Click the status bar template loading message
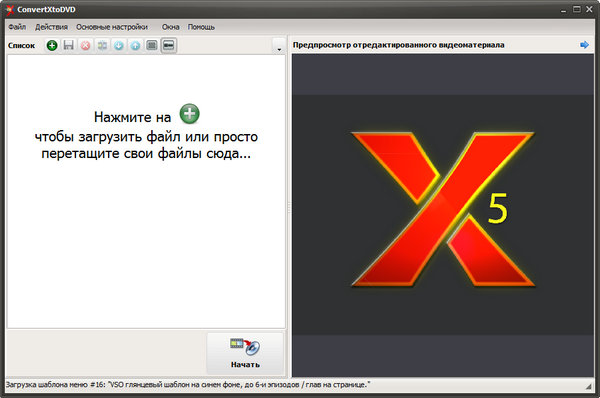 (188, 385)
